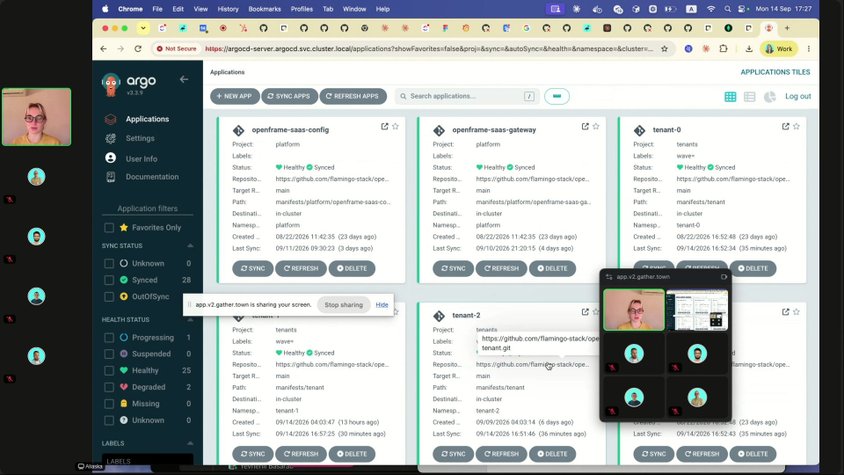Refresh the openframe-saas-gateway app
844x475 pixels.
coord(501,268)
